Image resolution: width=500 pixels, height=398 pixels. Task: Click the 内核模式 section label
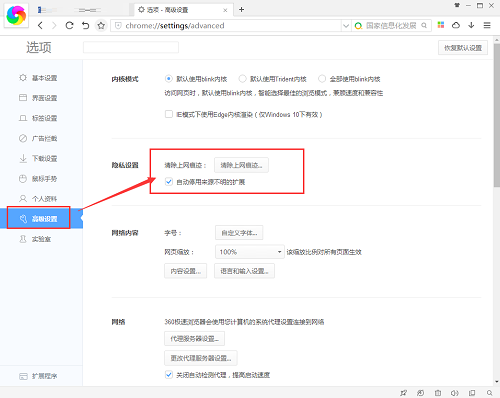[x=125, y=79]
